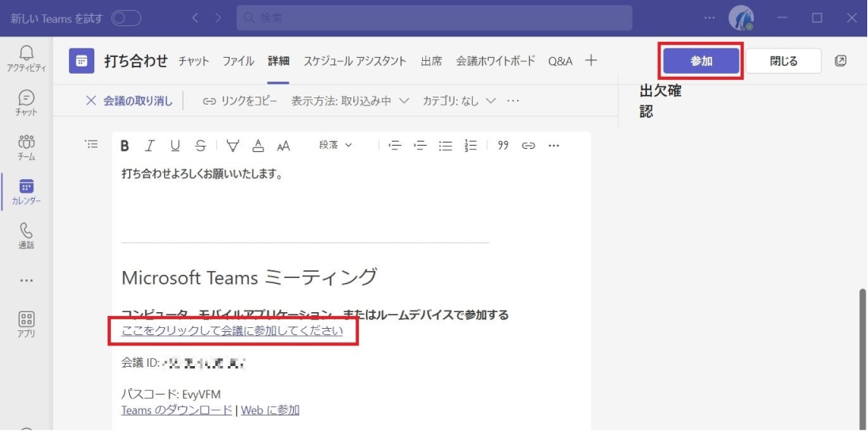The width and height of the screenshot is (868, 431).
Task: Open スケジュール アシスタント tab
Action: click(355, 61)
